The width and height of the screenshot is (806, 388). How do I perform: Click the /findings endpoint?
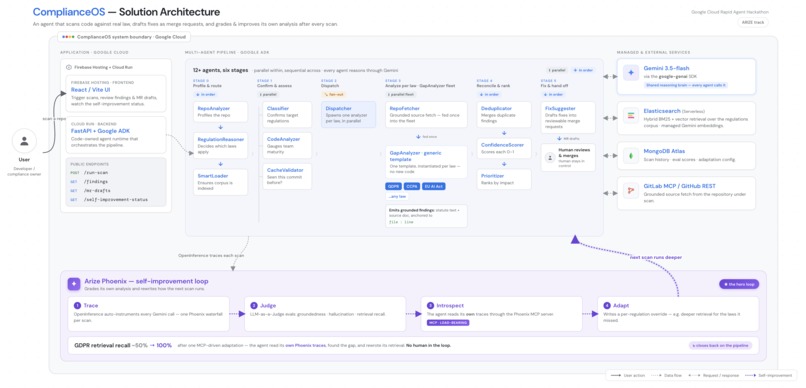click(x=94, y=181)
